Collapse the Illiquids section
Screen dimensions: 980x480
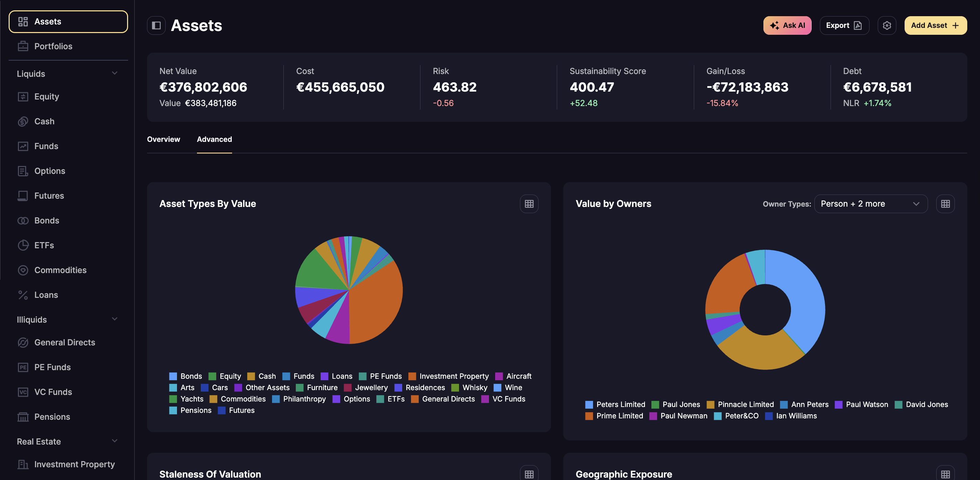[115, 319]
